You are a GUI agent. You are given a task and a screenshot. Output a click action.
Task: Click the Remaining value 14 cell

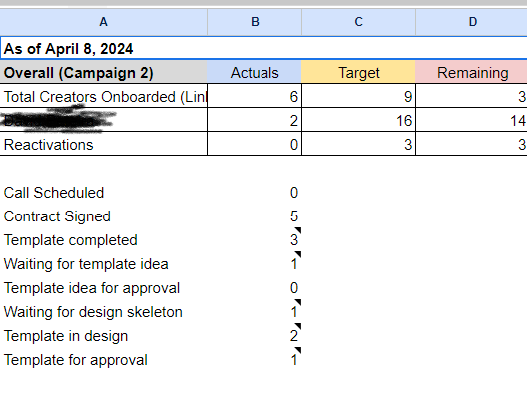pos(472,120)
